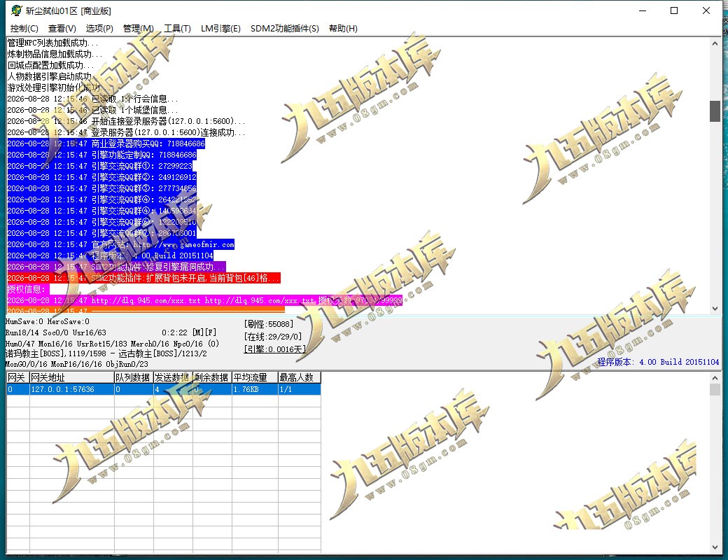The image size is (728, 560).
Task: Click the 已读取 1个城堡信息 log line
Action: 92,110
